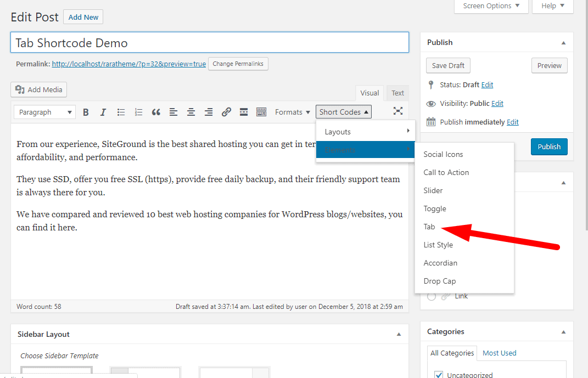This screenshot has height=378, width=588.
Task: Select the second sidebar template thumbnail
Action: click(145, 372)
